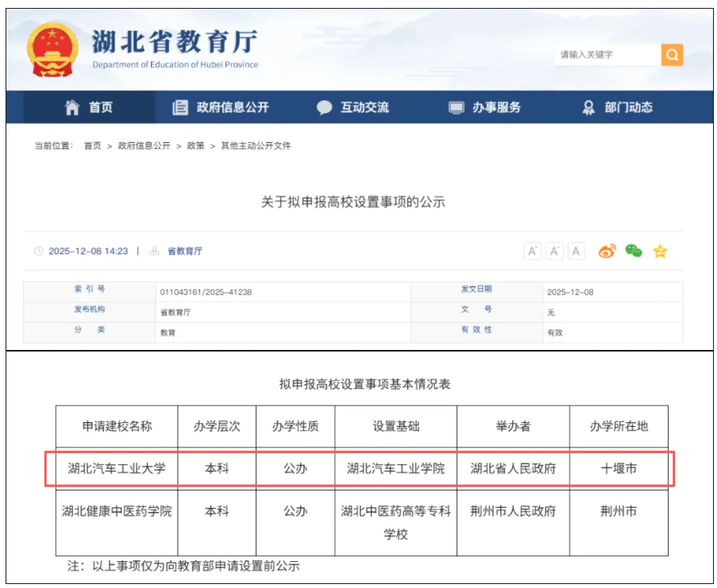Decrease font size with A- button
This screenshot has width=717, height=588.
click(554, 251)
